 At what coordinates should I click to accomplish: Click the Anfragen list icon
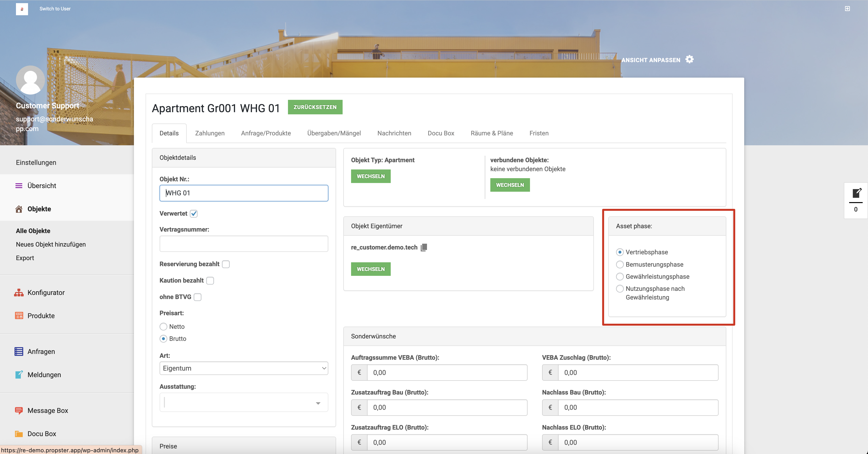tap(19, 351)
